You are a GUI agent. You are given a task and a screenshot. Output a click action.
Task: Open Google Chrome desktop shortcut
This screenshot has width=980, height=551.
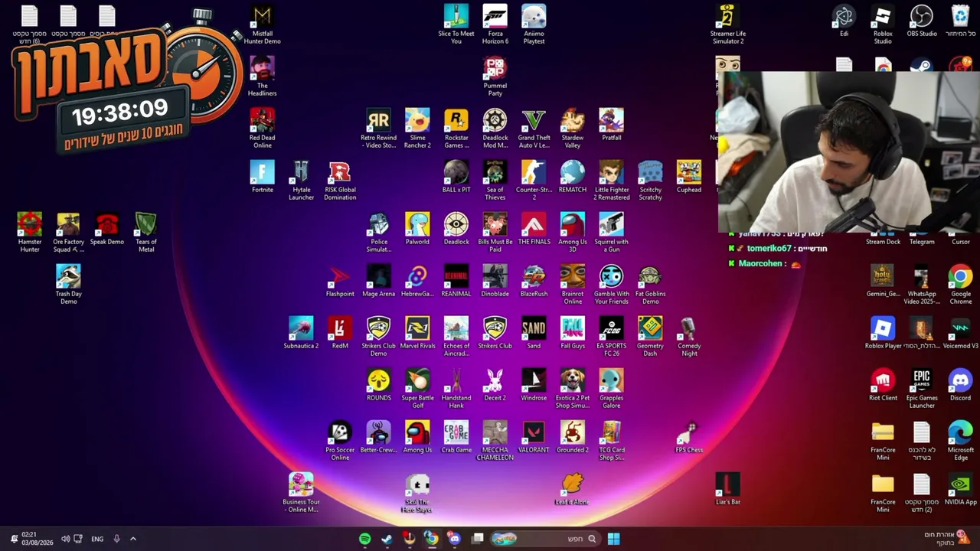point(960,285)
